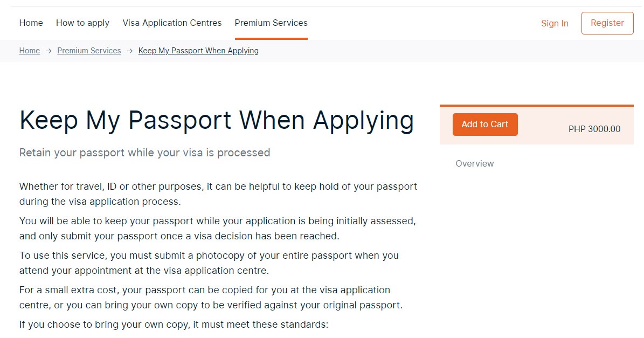Click the Add to Cart button
Screen dimensions: 644x338
click(484, 125)
